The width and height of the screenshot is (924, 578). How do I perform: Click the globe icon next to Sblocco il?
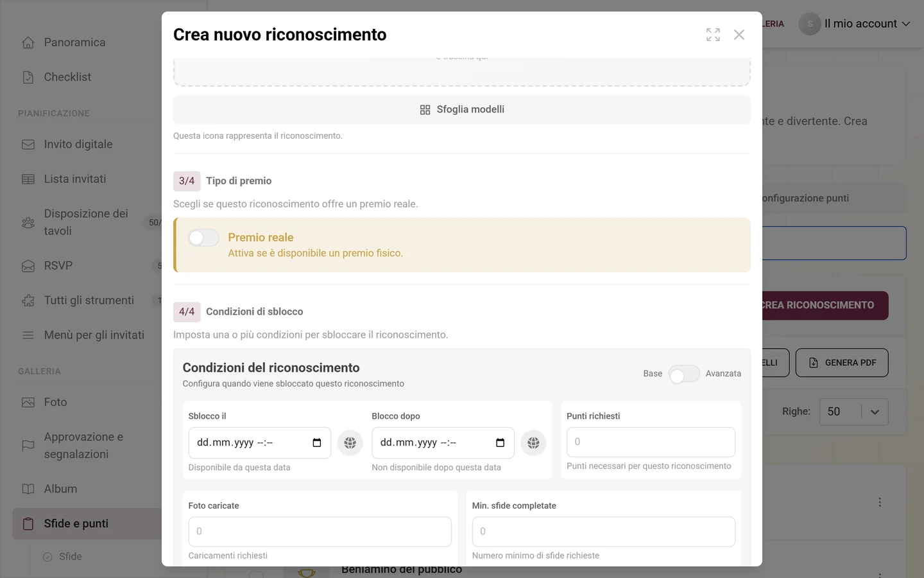[350, 442]
